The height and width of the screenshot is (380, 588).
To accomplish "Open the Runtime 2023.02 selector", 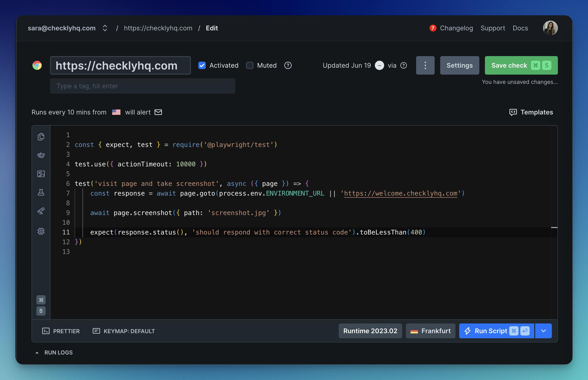I will click(x=370, y=331).
